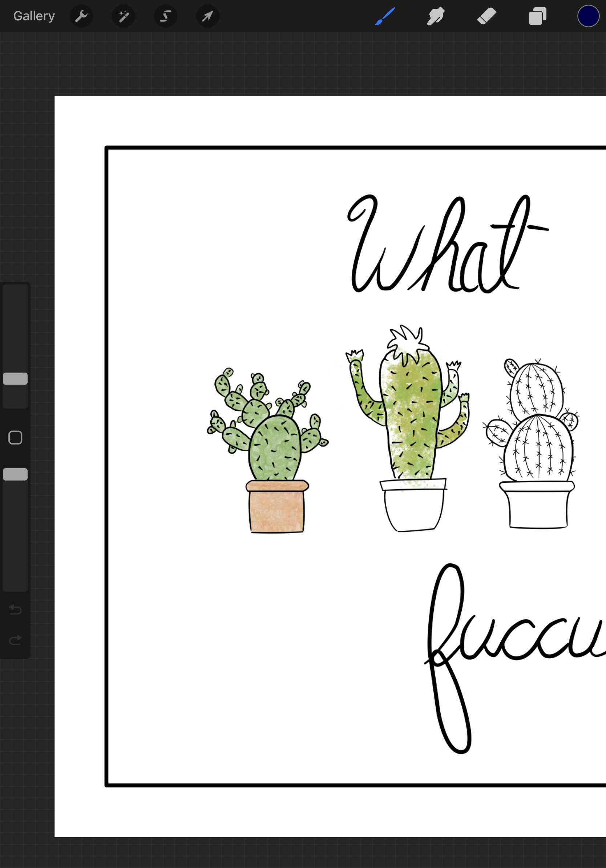Select the Paint brush tool
This screenshot has height=868, width=606.
click(x=385, y=16)
